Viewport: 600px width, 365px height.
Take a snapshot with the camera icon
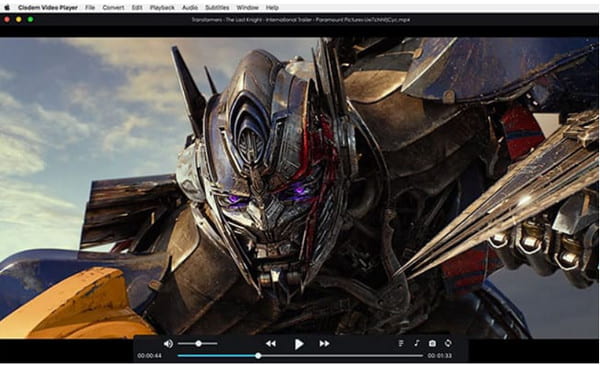tap(432, 343)
